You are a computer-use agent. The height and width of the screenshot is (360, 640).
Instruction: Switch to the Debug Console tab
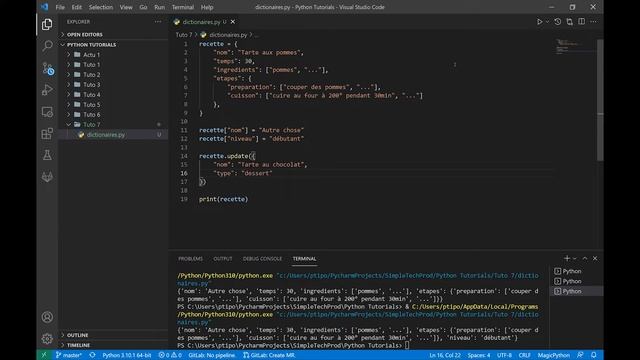pyautogui.click(x=262, y=259)
